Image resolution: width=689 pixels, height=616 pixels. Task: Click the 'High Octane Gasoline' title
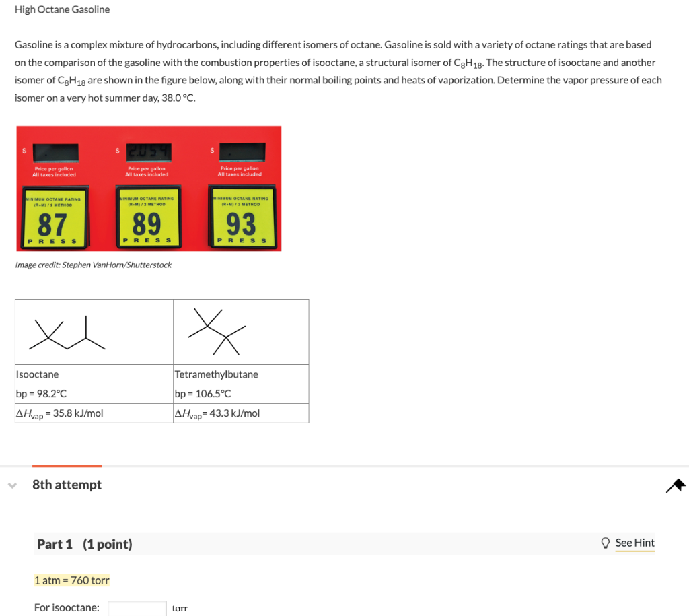coord(62,9)
